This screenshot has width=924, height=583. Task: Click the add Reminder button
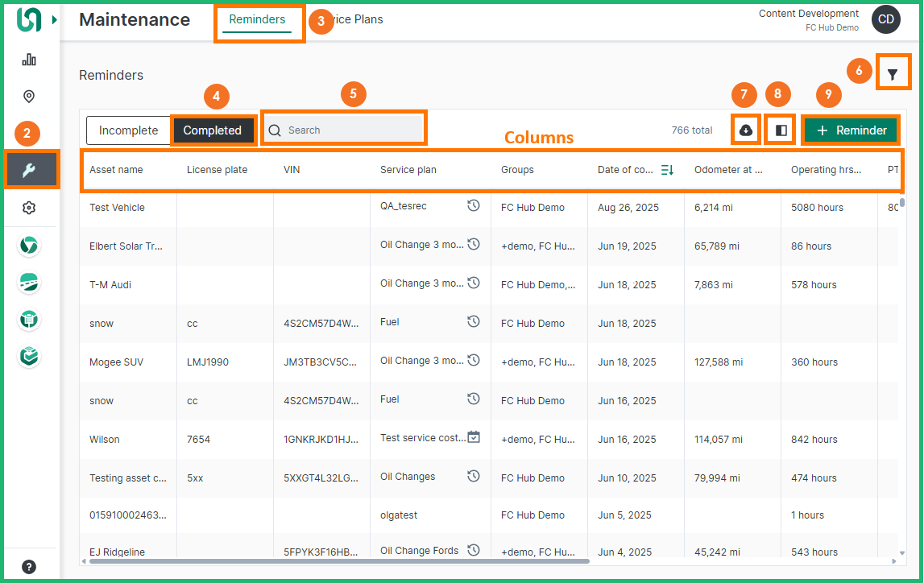point(851,130)
